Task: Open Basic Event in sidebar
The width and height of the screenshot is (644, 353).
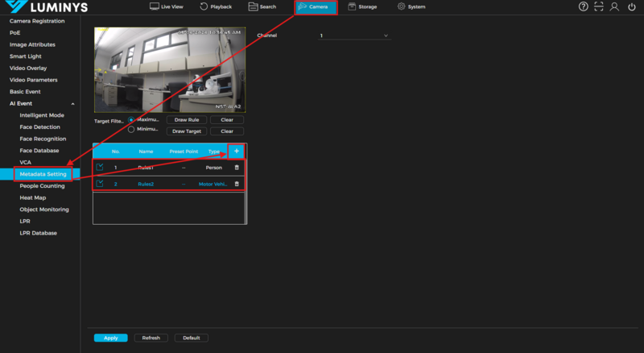Action: pos(25,92)
